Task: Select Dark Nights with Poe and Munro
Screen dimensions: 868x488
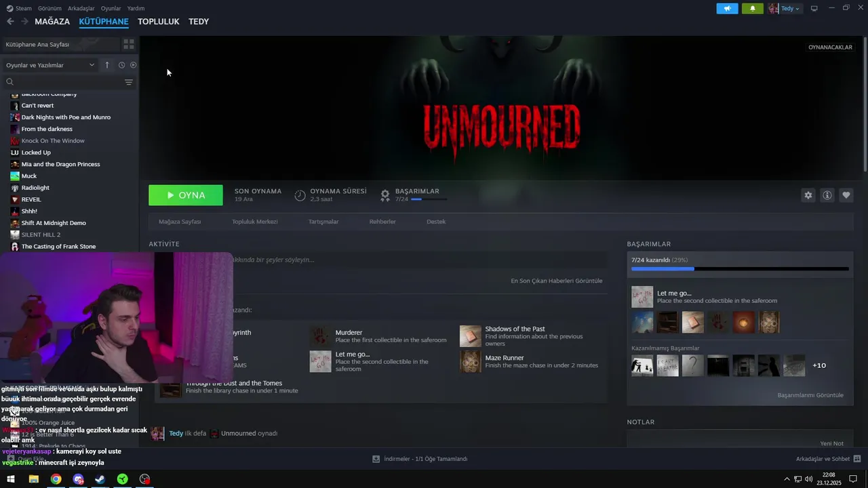Action: (66, 117)
